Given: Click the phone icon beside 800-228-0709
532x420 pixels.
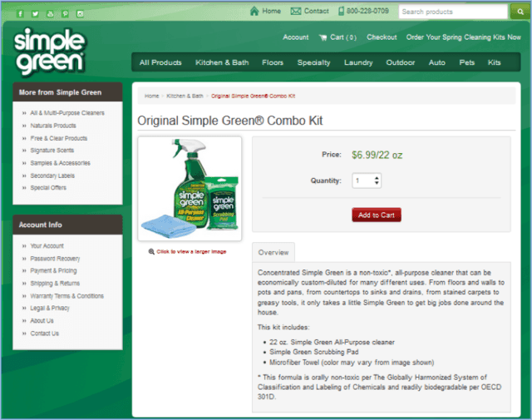Looking at the screenshot, I should (x=342, y=11).
